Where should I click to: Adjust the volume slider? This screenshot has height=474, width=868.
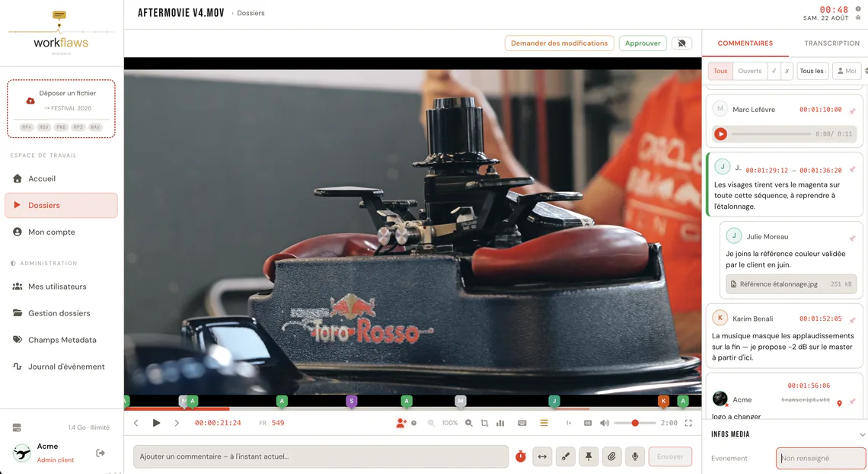pyautogui.click(x=635, y=423)
